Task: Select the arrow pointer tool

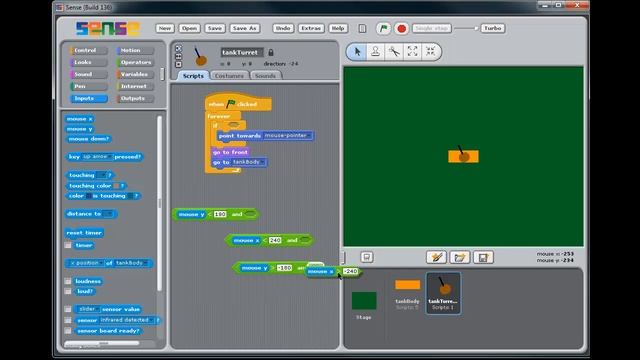Action: coord(357,52)
